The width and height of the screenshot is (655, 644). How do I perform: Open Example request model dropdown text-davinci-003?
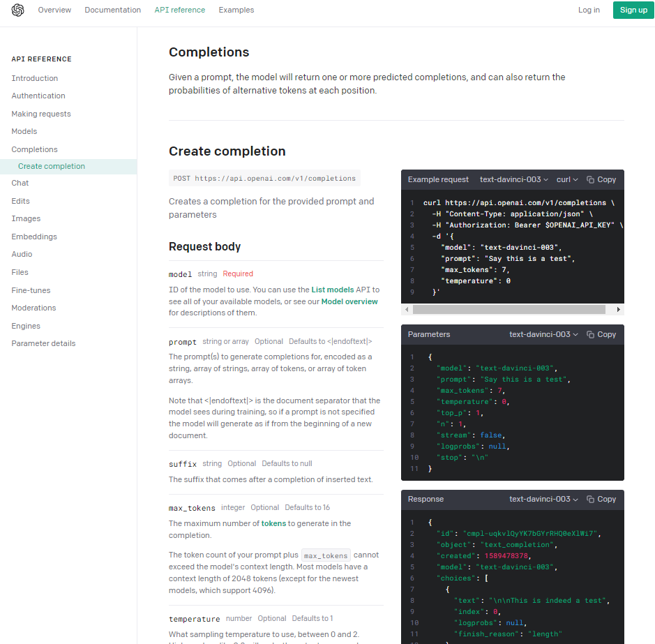[x=514, y=179]
